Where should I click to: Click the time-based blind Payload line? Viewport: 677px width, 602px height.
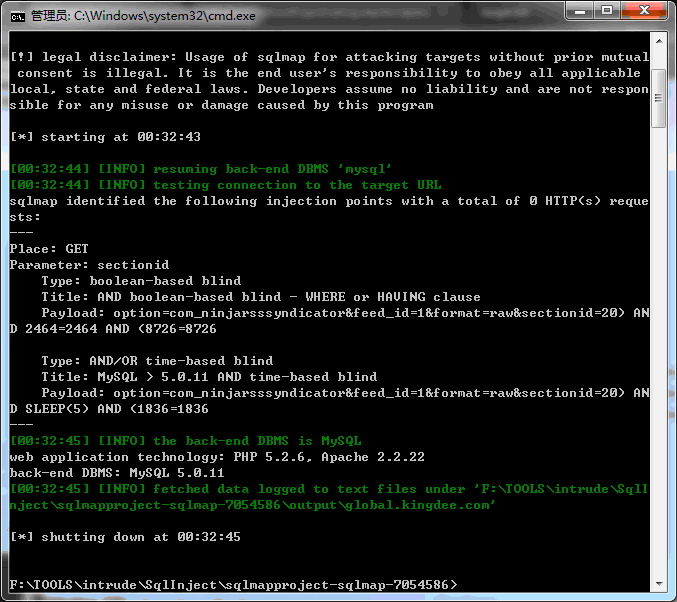click(345, 393)
